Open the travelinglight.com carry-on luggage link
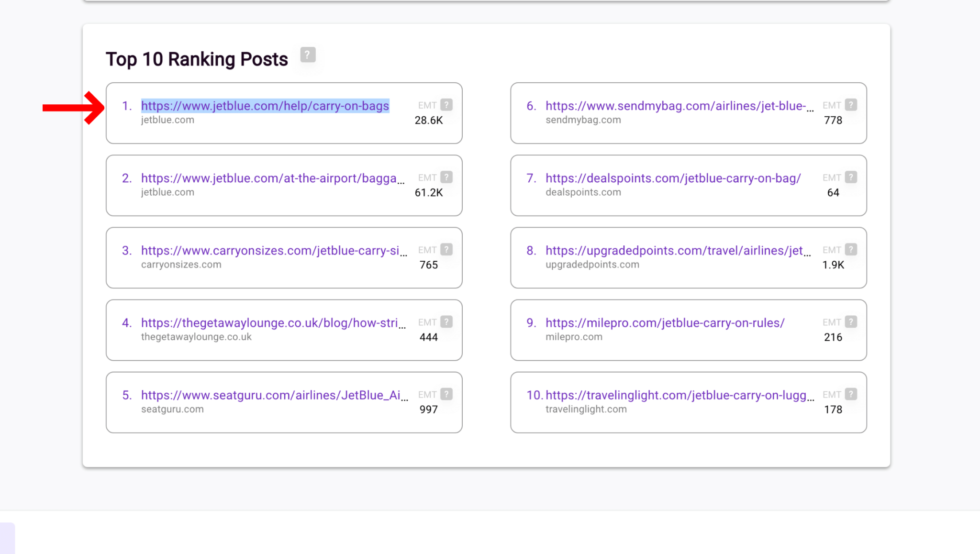This screenshot has width=980, height=554. coord(679,395)
